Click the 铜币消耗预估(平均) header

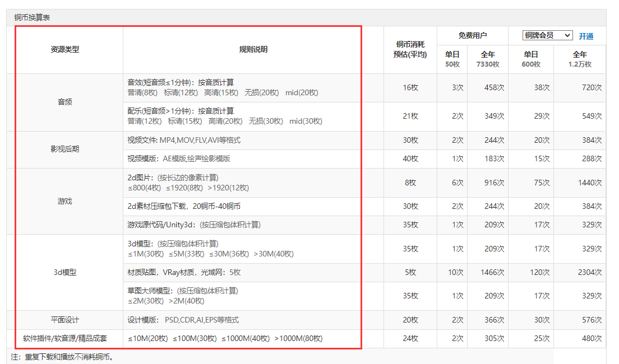[x=410, y=50]
